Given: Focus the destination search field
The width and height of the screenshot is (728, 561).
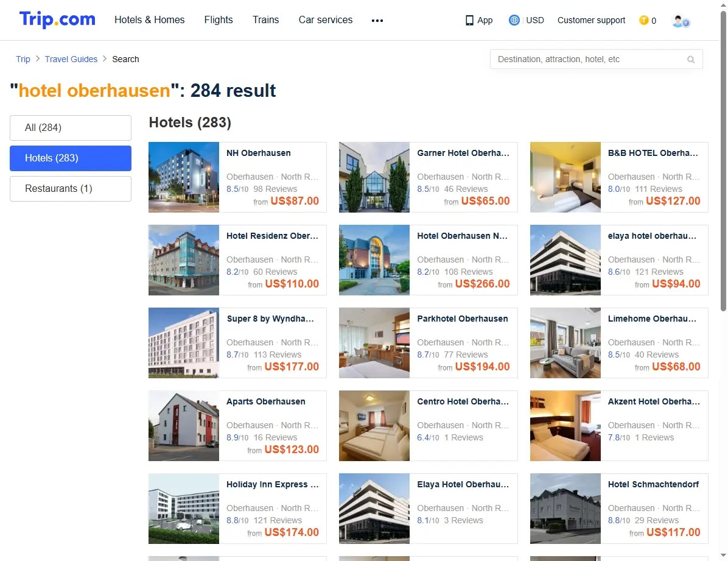Looking at the screenshot, I should click(596, 59).
